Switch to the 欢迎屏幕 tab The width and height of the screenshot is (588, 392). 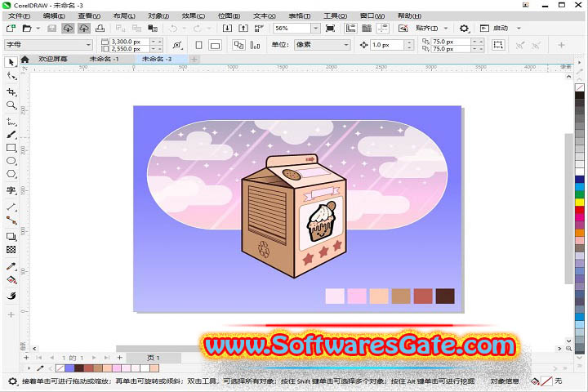point(53,59)
